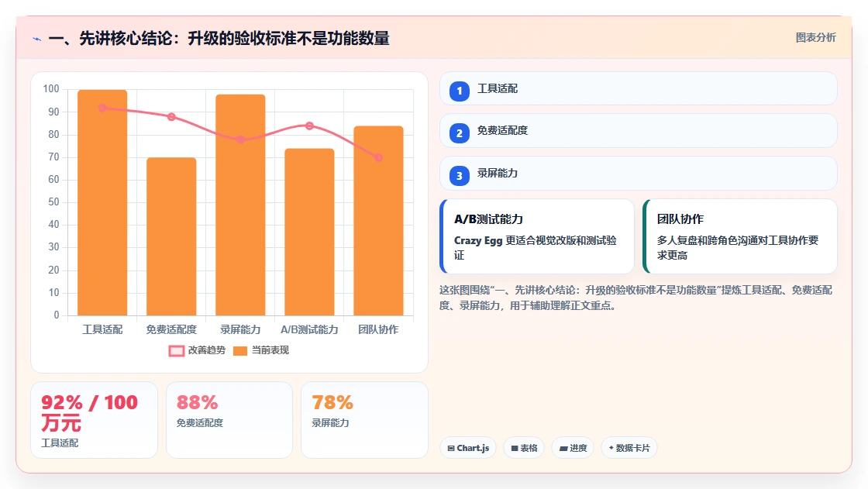Click the 表格 tag
Viewport: 868px width, 489px height.
[524, 448]
